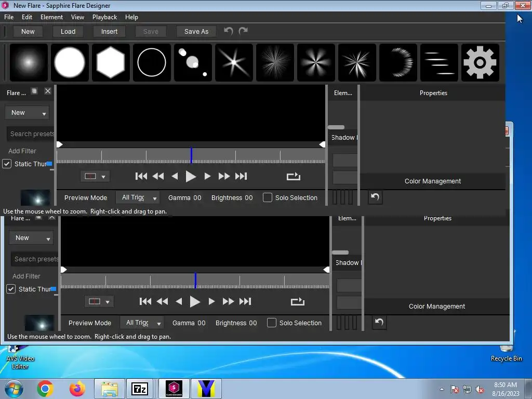This screenshot has height=399, width=532.
Task: Open upper New preset dropdown
Action: [27, 113]
